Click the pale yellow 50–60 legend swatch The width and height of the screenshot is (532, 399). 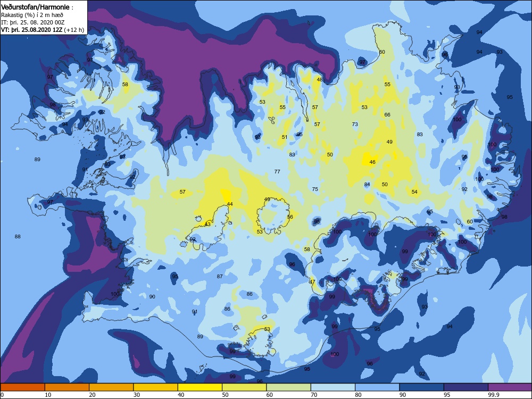tap(244, 387)
